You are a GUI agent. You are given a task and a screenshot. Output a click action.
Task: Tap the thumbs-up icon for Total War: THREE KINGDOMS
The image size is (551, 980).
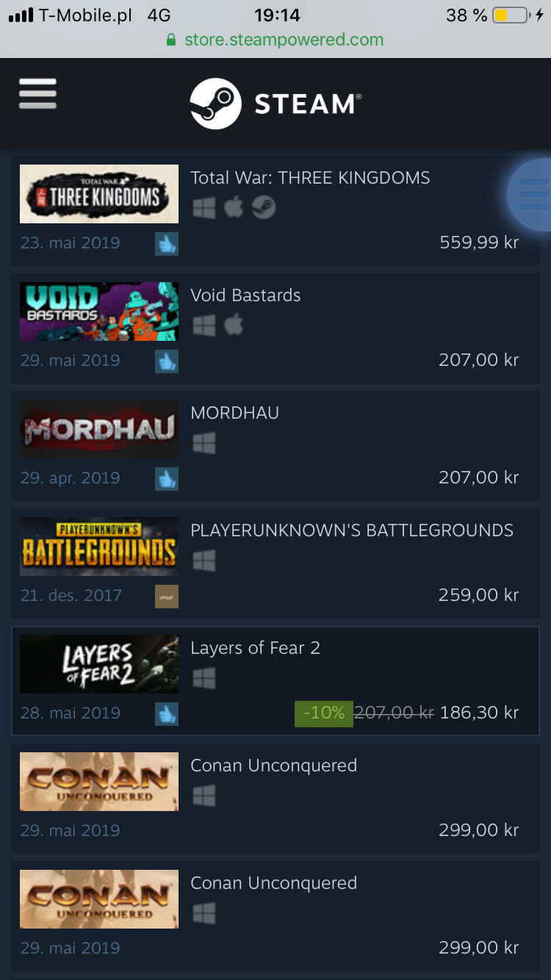tap(167, 243)
